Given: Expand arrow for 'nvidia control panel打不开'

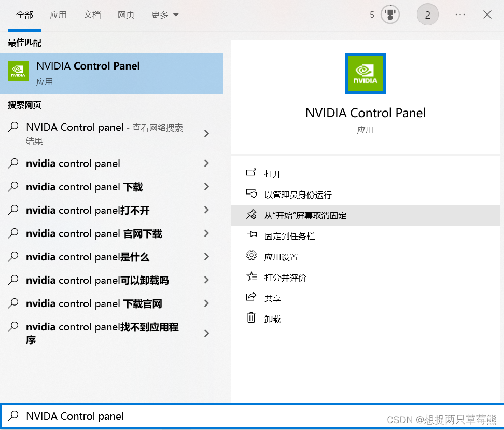Looking at the screenshot, I should point(207,210).
